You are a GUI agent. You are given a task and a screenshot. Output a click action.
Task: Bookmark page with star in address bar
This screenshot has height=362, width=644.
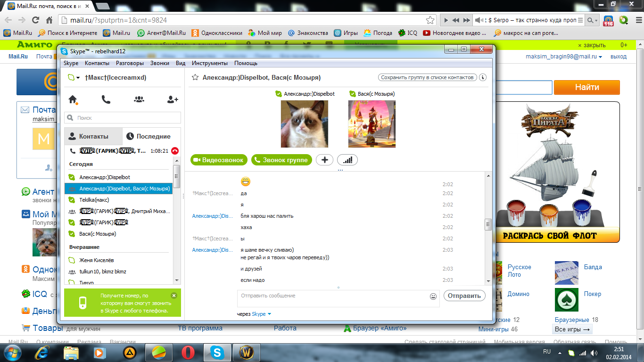430,20
